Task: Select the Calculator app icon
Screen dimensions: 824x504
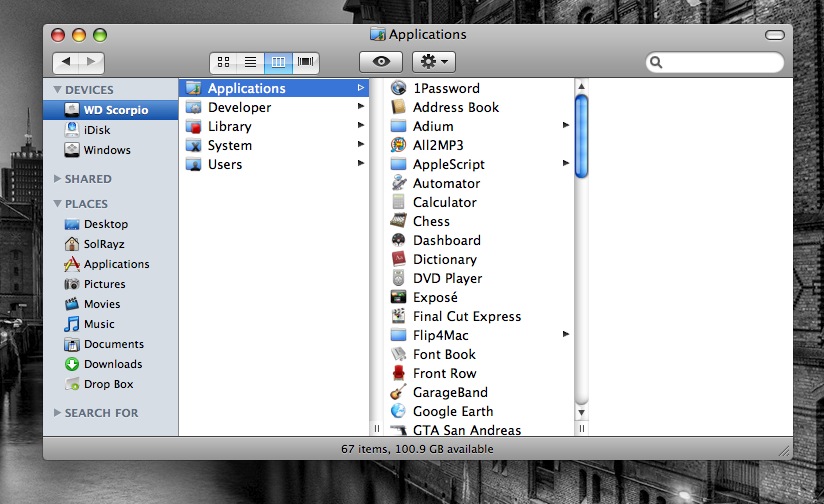Action: click(398, 202)
